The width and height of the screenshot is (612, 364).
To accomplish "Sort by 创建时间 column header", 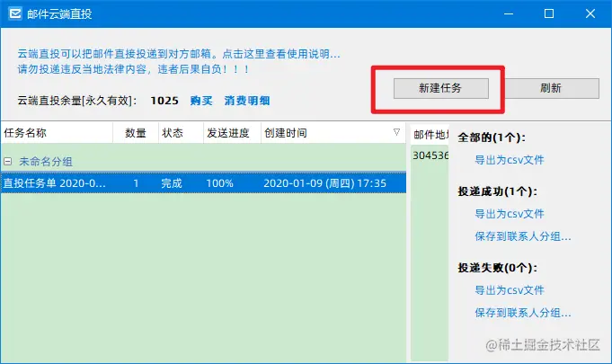I will coord(333,133).
